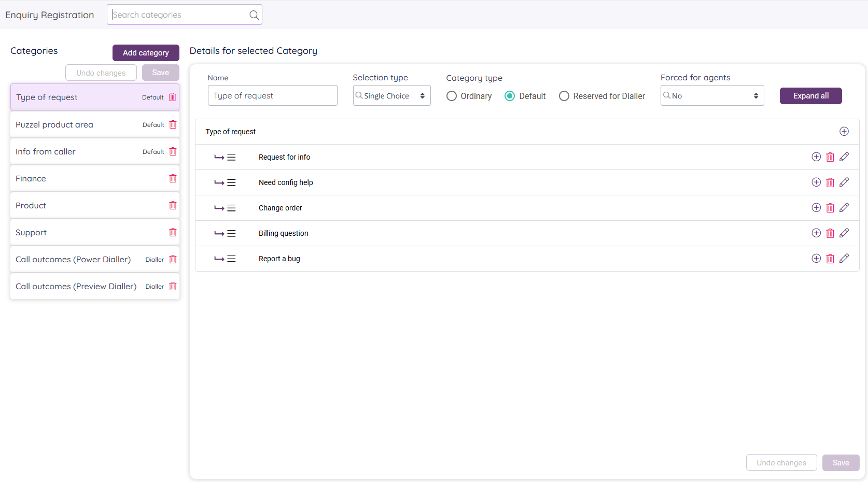Choose Reserved for Dialler radio option
This screenshot has height=482, width=868.
pyautogui.click(x=564, y=96)
